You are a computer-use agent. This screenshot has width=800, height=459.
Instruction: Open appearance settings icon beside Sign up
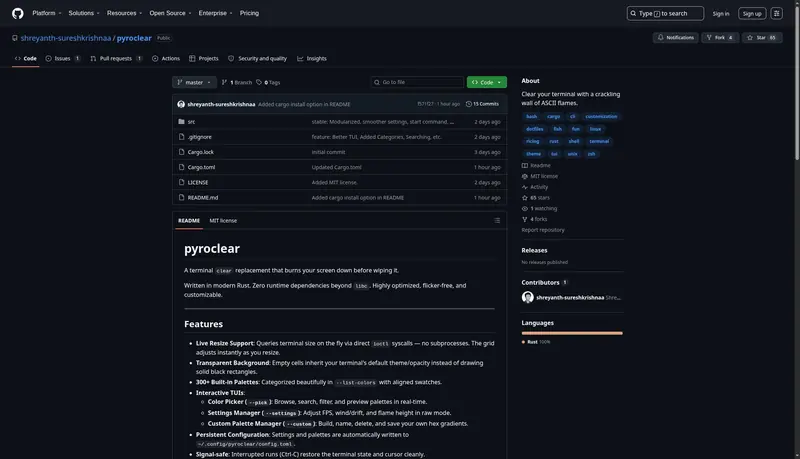tap(777, 14)
